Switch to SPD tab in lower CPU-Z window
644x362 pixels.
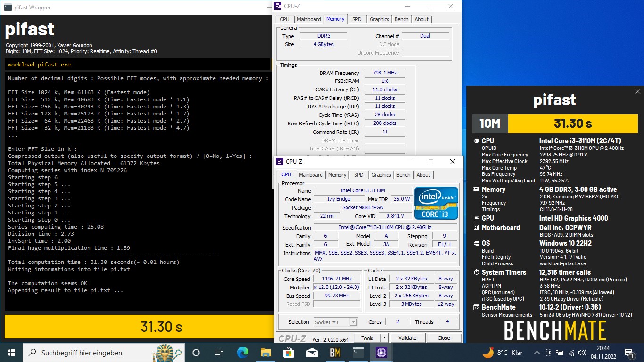click(359, 175)
